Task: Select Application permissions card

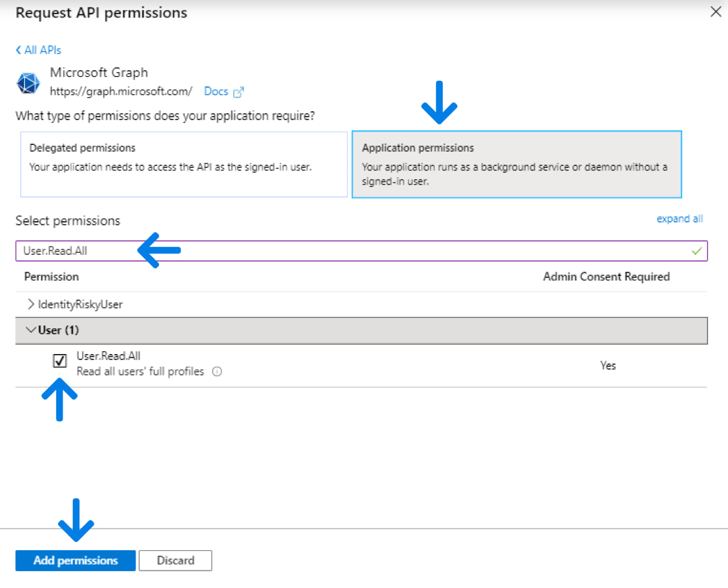Action: (517, 165)
